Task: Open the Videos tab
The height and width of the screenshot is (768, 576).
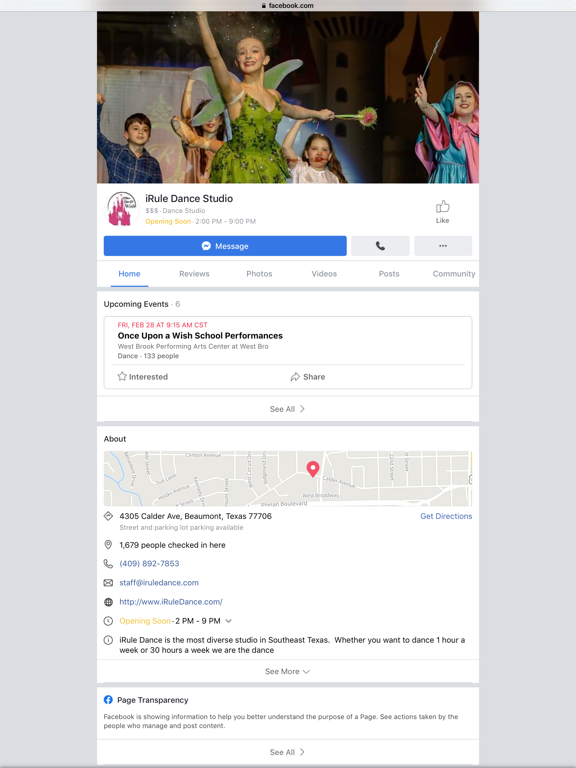Action: point(324,274)
